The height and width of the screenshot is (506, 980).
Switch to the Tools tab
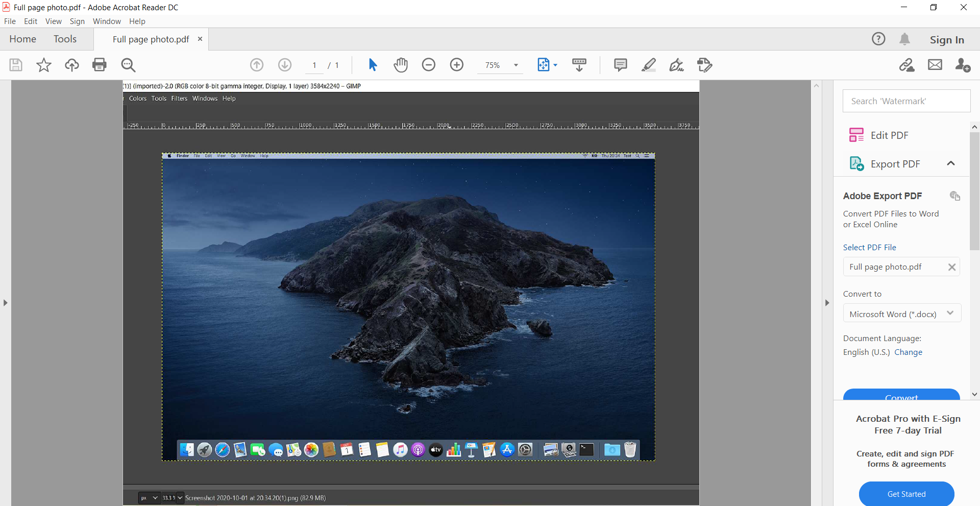coord(65,39)
